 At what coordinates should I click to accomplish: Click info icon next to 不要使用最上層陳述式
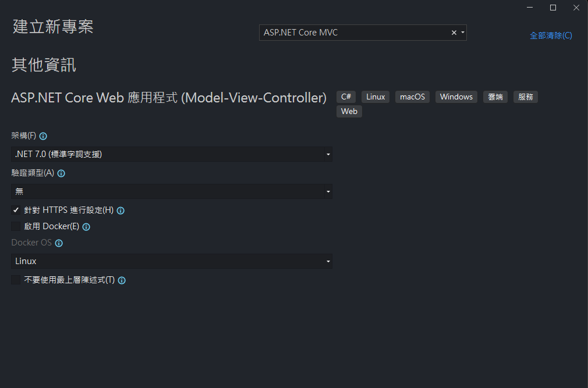point(122,280)
